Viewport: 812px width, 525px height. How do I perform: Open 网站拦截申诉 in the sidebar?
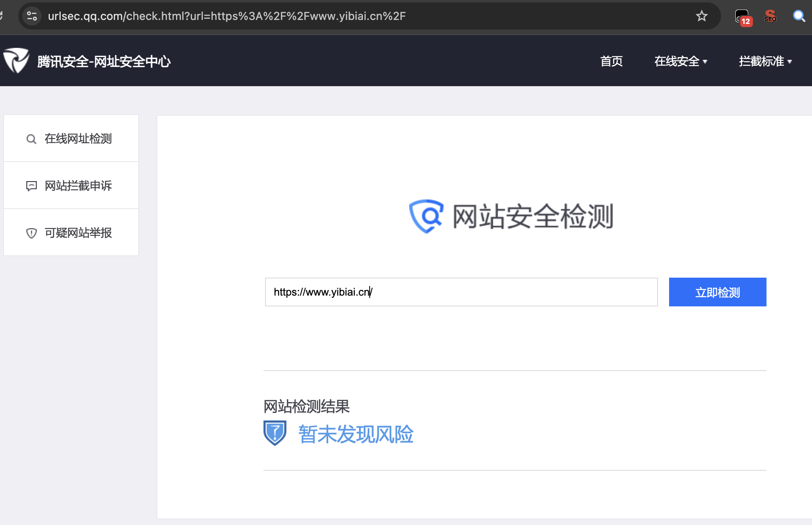click(x=78, y=186)
